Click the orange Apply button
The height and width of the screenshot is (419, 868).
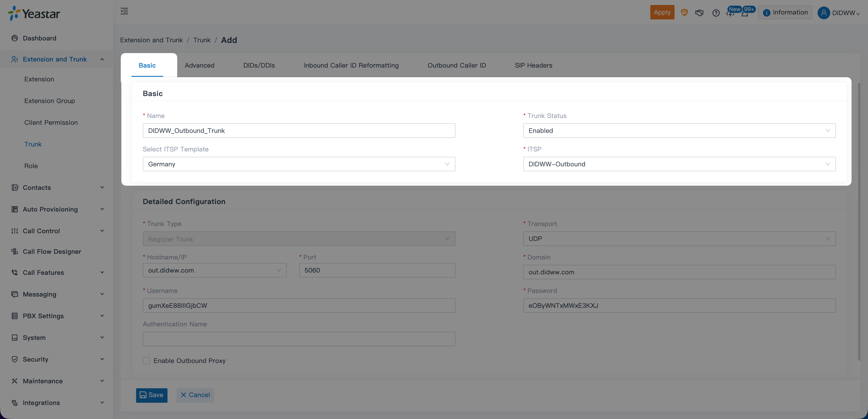coord(662,12)
